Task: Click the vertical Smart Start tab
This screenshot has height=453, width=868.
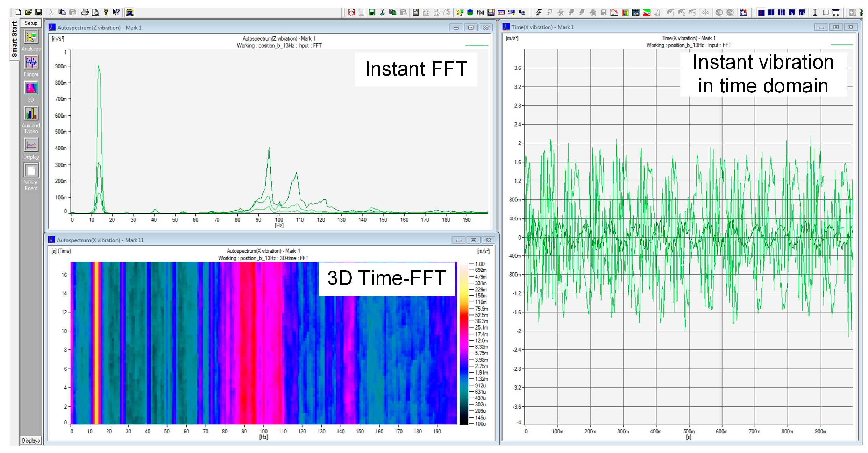Action: 14,39
